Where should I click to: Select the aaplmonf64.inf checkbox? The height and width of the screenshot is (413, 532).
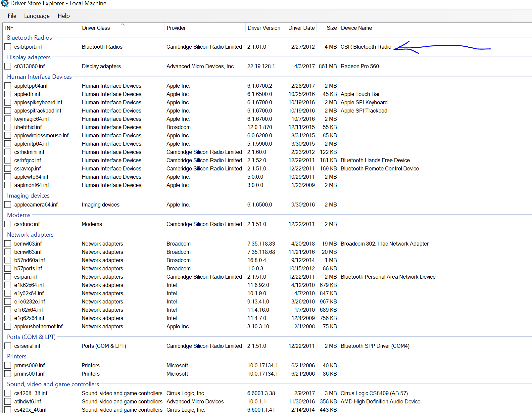pos(8,185)
